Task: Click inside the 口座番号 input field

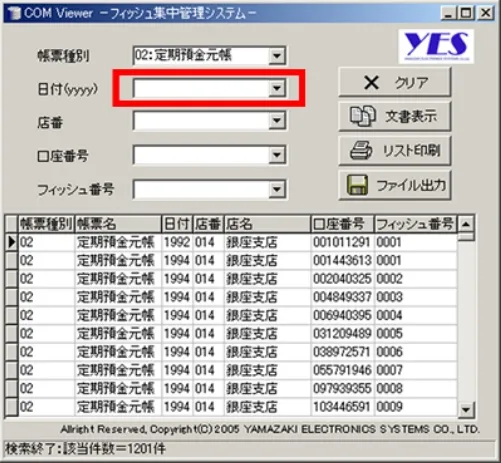Action: pyautogui.click(x=201, y=155)
